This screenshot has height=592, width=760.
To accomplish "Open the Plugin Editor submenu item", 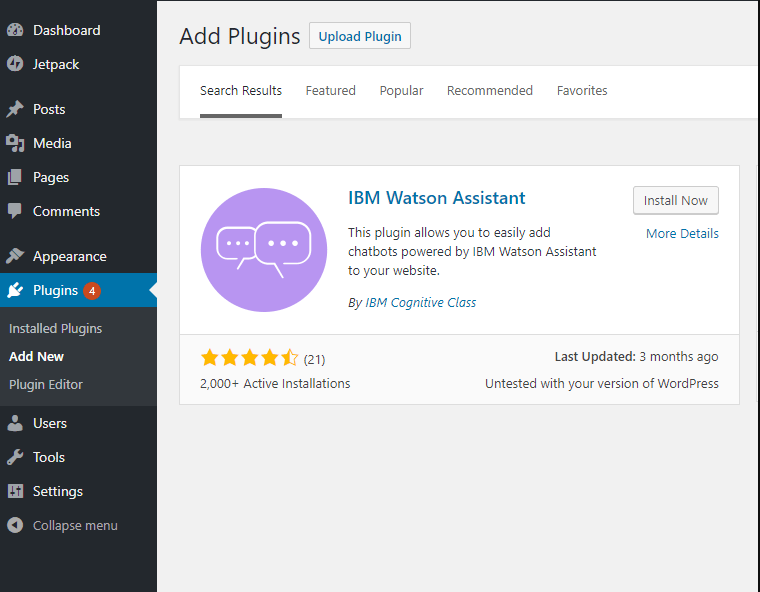I will [46, 384].
